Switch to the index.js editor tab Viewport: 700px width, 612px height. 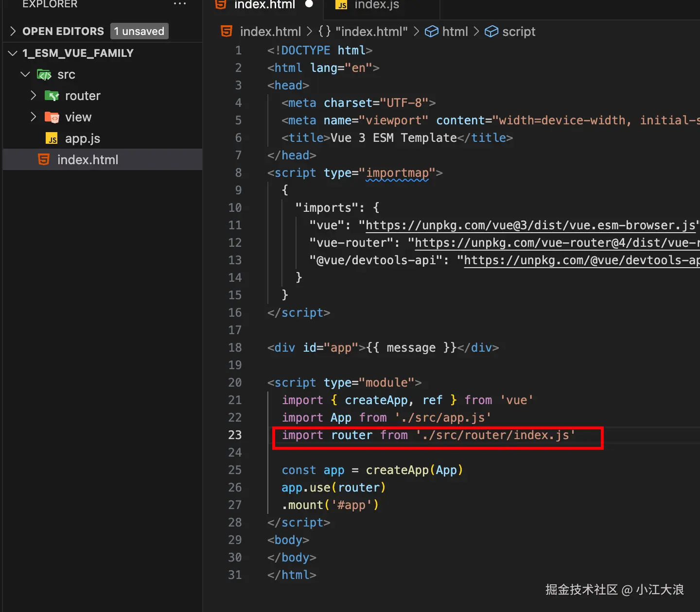pyautogui.click(x=377, y=5)
